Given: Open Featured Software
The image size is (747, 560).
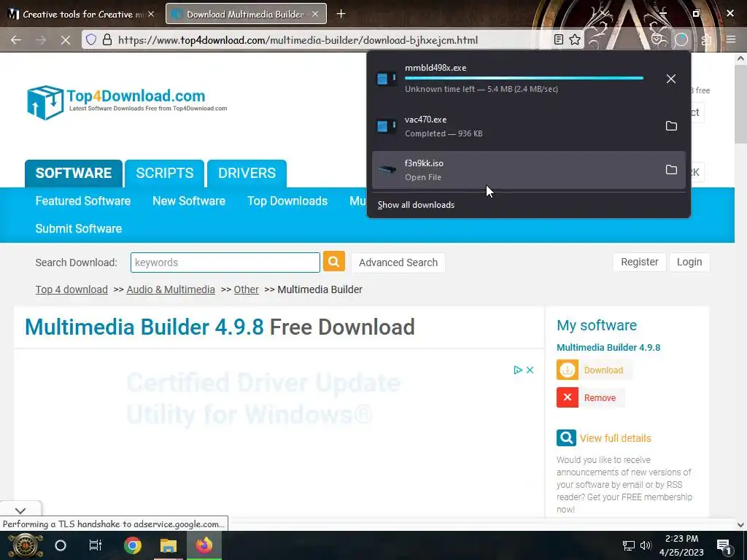Looking at the screenshot, I should click(x=83, y=201).
